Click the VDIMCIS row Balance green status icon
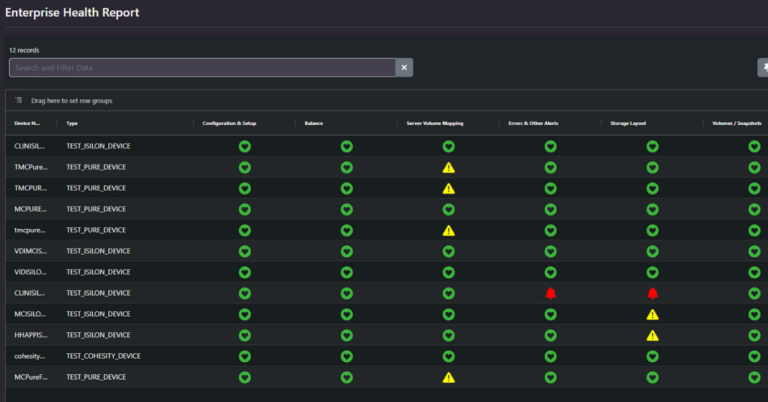Image resolution: width=768 pixels, height=402 pixels. pos(347,251)
